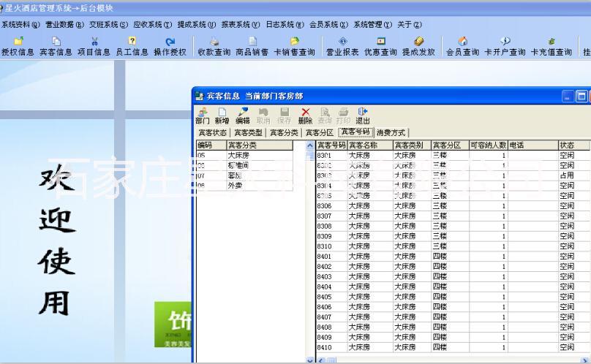Click the 编码 column header
Image resolution: width=591 pixels, height=364 pixels.
[211, 145]
